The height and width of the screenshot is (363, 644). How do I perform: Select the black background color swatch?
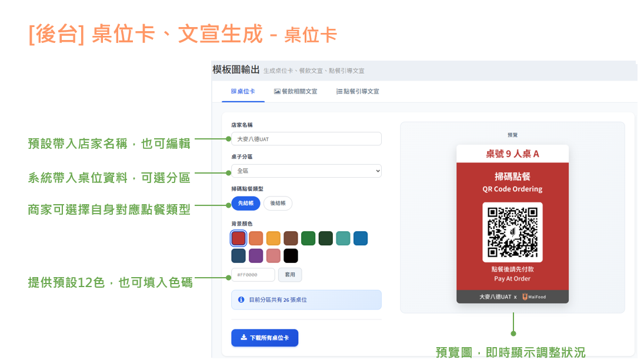(x=291, y=256)
